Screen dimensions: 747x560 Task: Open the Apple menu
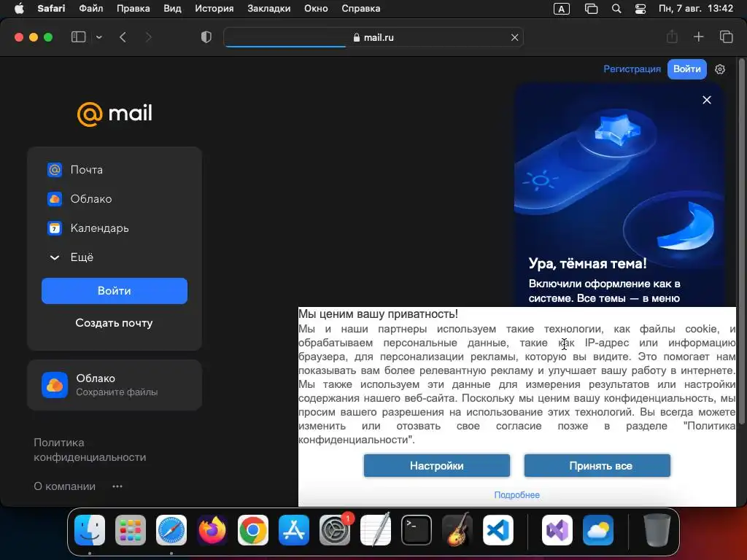(x=19, y=9)
